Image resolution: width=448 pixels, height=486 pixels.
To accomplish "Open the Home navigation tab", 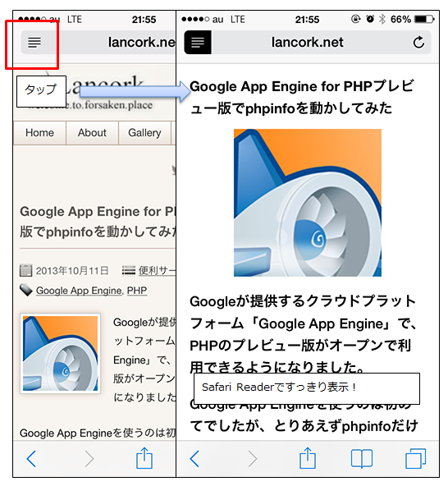I will [x=39, y=133].
